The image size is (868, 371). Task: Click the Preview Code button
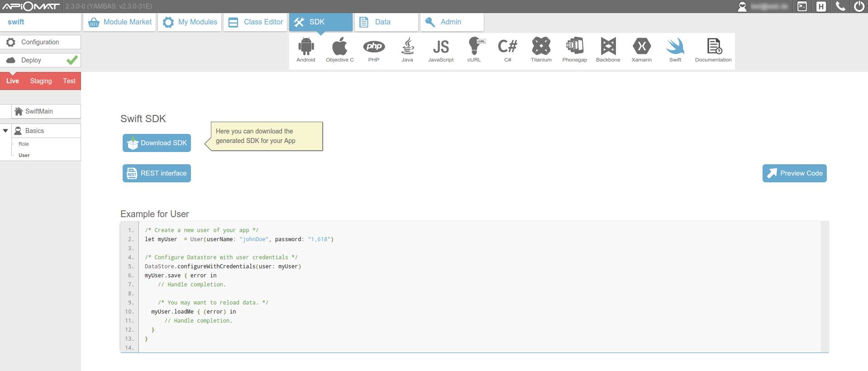[794, 173]
